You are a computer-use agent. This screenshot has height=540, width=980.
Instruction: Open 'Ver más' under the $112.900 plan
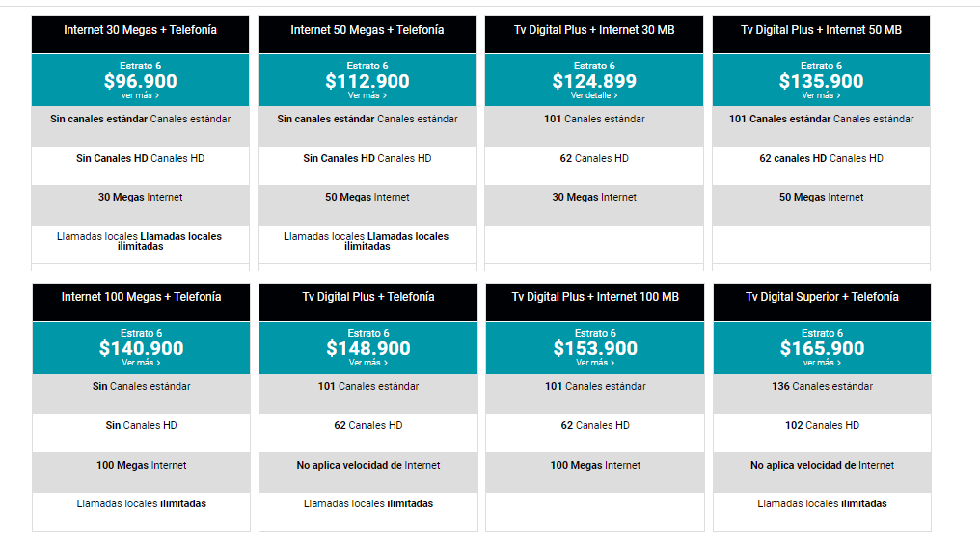click(x=367, y=95)
